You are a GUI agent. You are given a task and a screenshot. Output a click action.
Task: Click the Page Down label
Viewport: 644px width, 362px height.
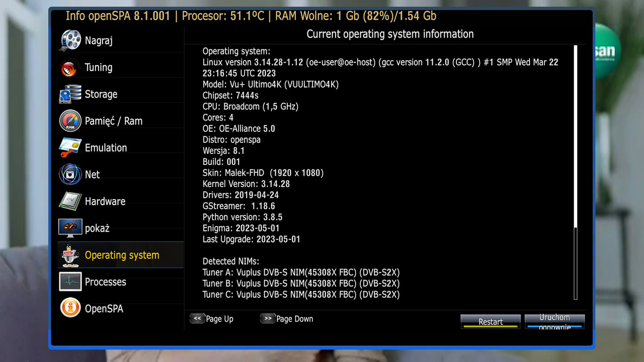(295, 319)
